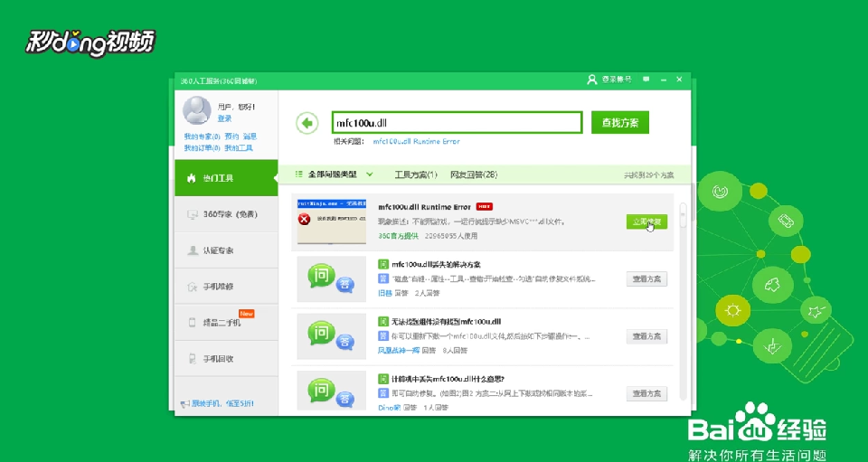Select 认证专家 in the sidebar

226,250
